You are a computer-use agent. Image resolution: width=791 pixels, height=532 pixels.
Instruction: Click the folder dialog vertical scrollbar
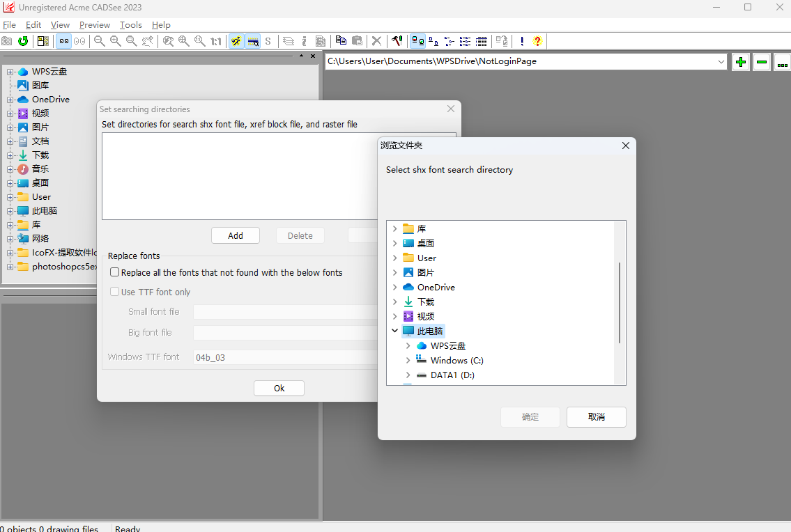620,303
